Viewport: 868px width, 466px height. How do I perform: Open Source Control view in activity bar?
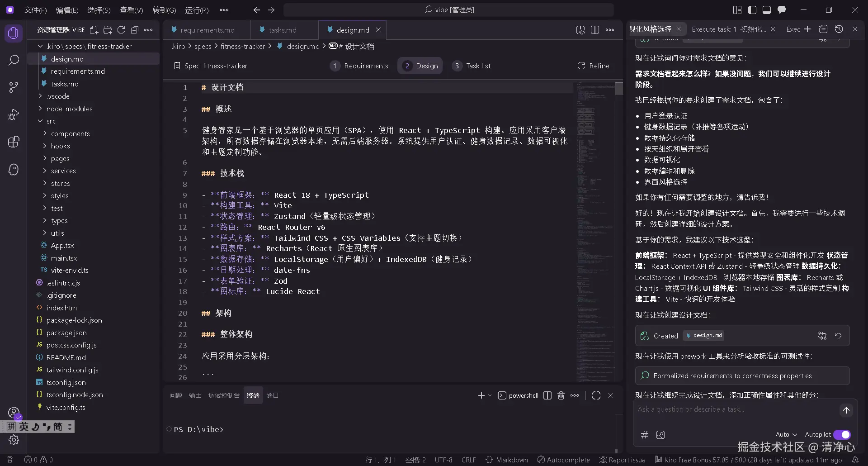point(14,87)
